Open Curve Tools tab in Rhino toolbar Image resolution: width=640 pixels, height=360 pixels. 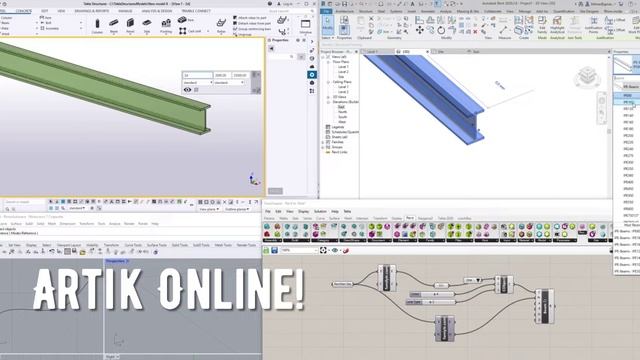point(133,245)
